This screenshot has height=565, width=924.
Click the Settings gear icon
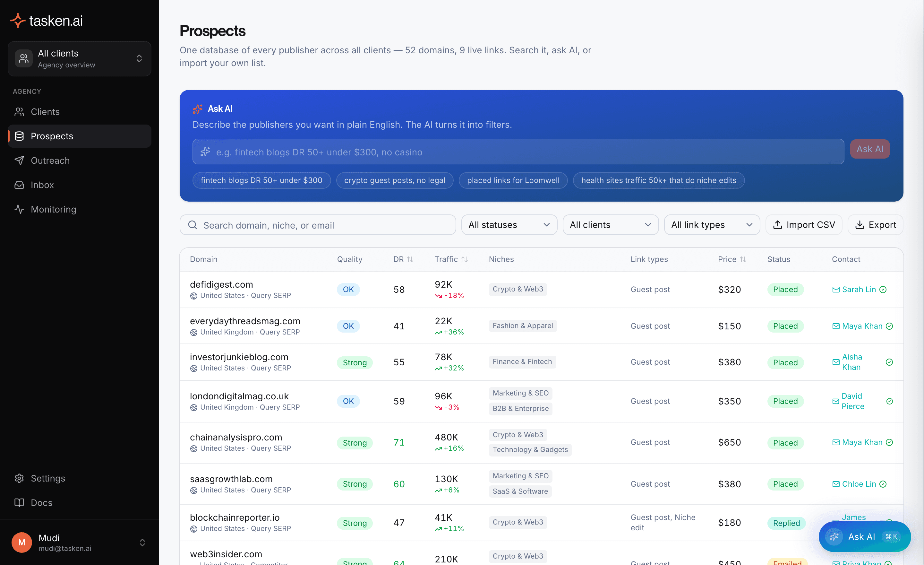pyautogui.click(x=19, y=478)
